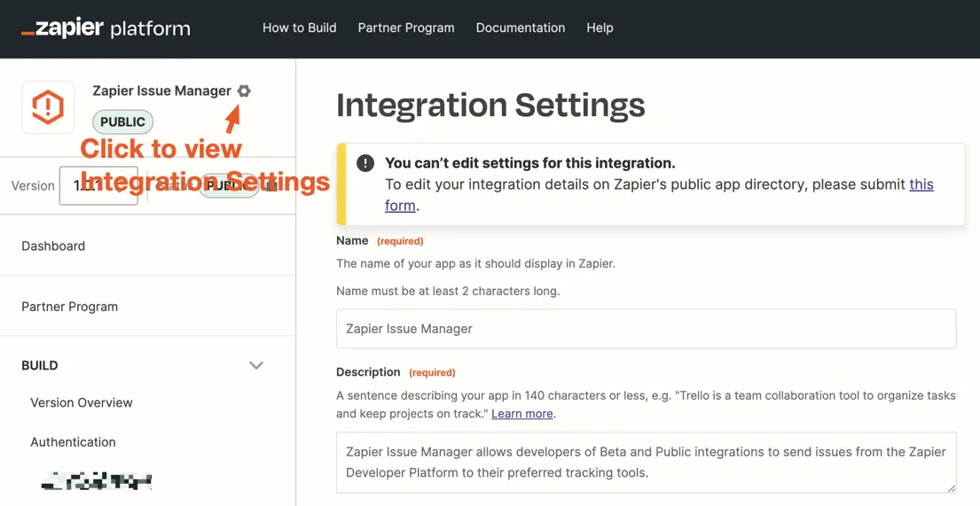Open integration settings gear icon
The height and width of the screenshot is (506, 980).
pos(244,90)
